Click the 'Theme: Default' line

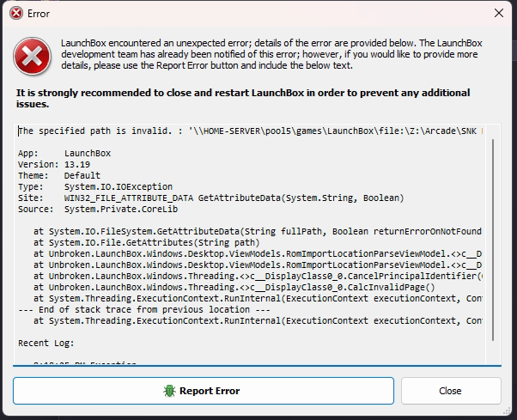point(59,176)
